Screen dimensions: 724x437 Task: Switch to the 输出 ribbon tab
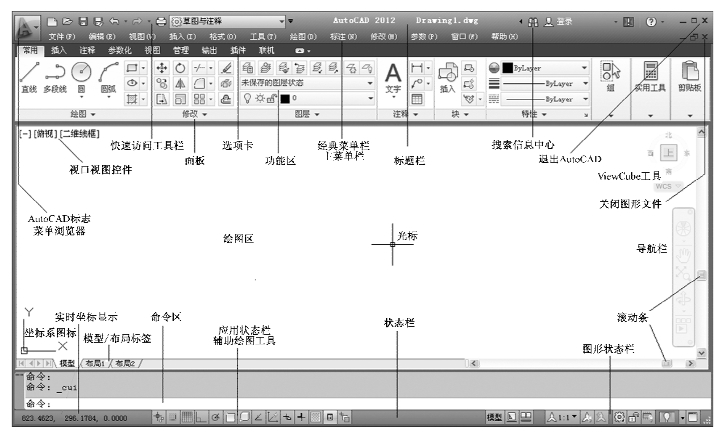[209, 50]
